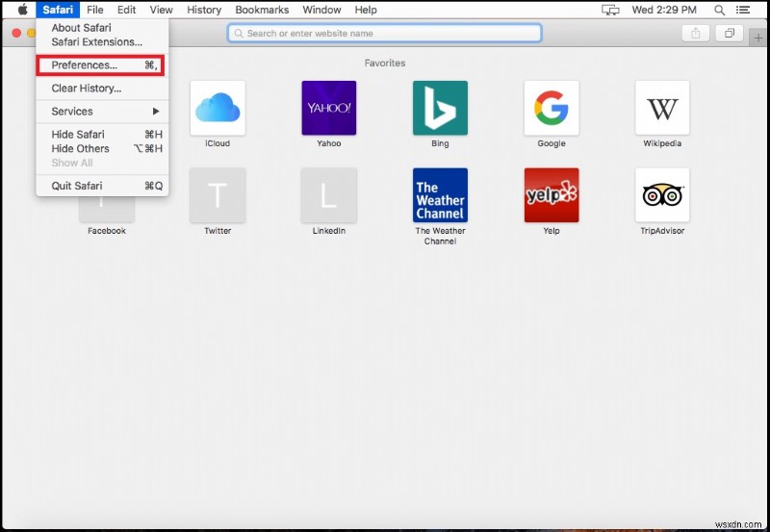
Task: Open the Bookmarks menu
Action: (x=262, y=10)
